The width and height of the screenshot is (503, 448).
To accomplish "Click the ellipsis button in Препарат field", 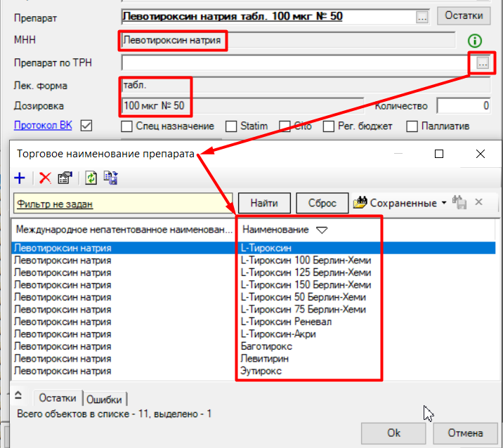I will point(422,17).
